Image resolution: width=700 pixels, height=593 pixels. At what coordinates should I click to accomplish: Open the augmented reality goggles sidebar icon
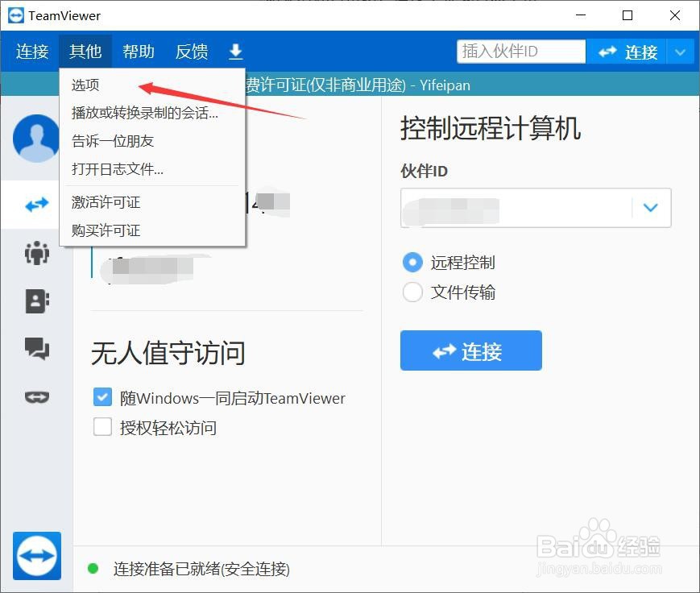pos(37,397)
